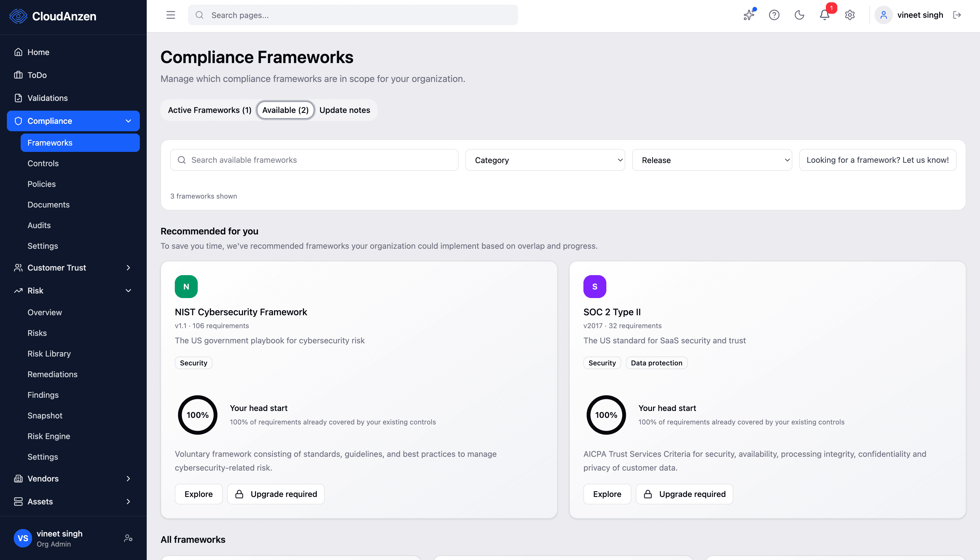Switch to Active Frameworks (1) tab
The image size is (980, 560).
(209, 110)
